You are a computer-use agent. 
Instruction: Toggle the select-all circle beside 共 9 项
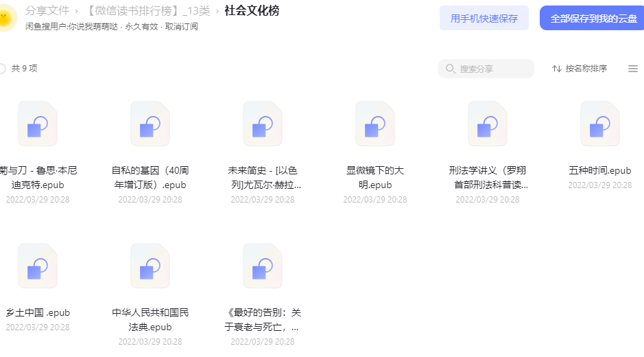point(1,68)
